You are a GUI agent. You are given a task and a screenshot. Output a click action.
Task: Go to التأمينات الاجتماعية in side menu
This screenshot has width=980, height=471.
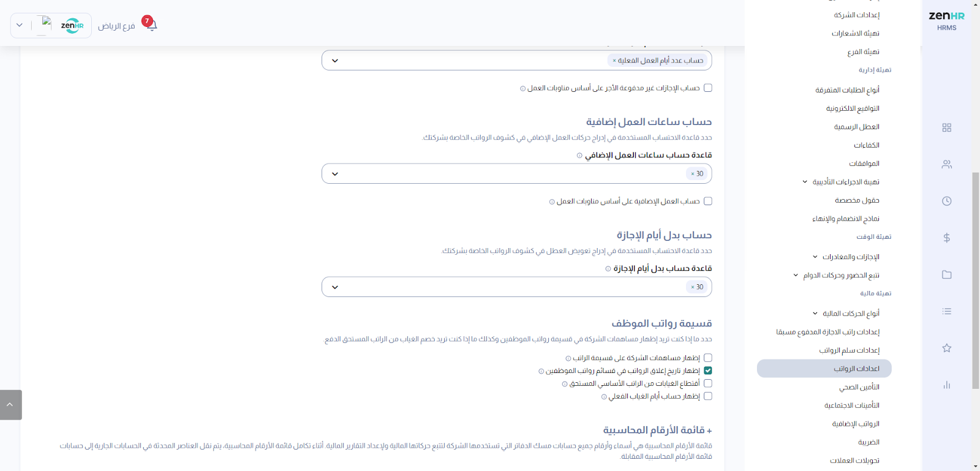click(x=852, y=405)
